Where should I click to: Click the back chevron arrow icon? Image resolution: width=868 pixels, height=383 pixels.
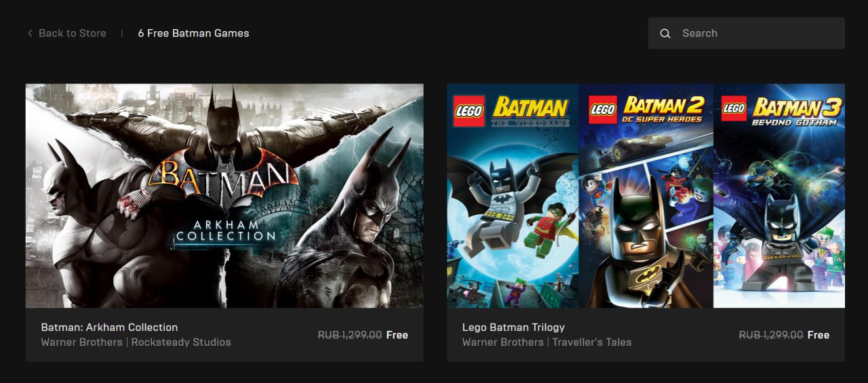click(x=30, y=33)
